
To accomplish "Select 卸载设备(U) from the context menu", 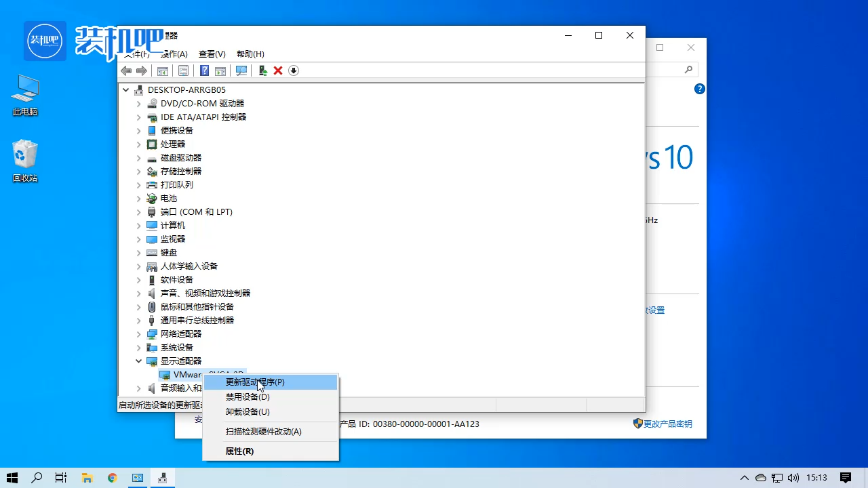I will tap(247, 411).
